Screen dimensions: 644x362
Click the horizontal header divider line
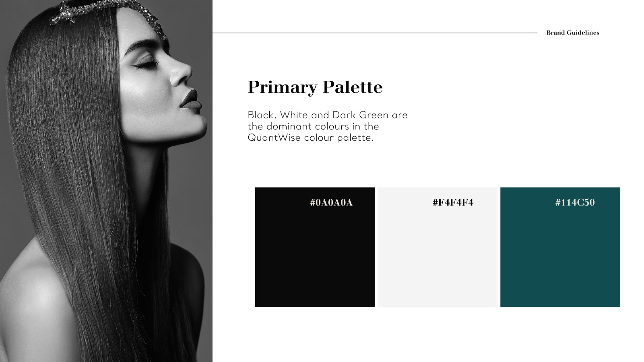coord(375,33)
